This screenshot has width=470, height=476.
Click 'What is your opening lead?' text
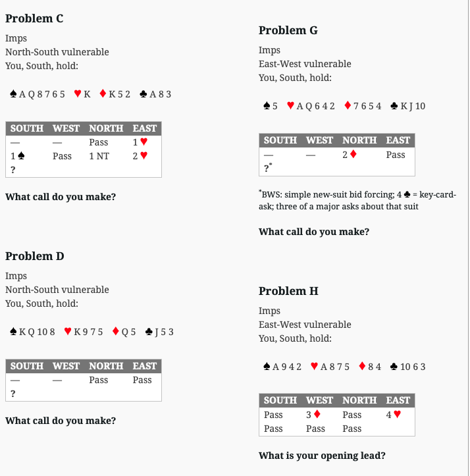pyautogui.click(x=322, y=456)
